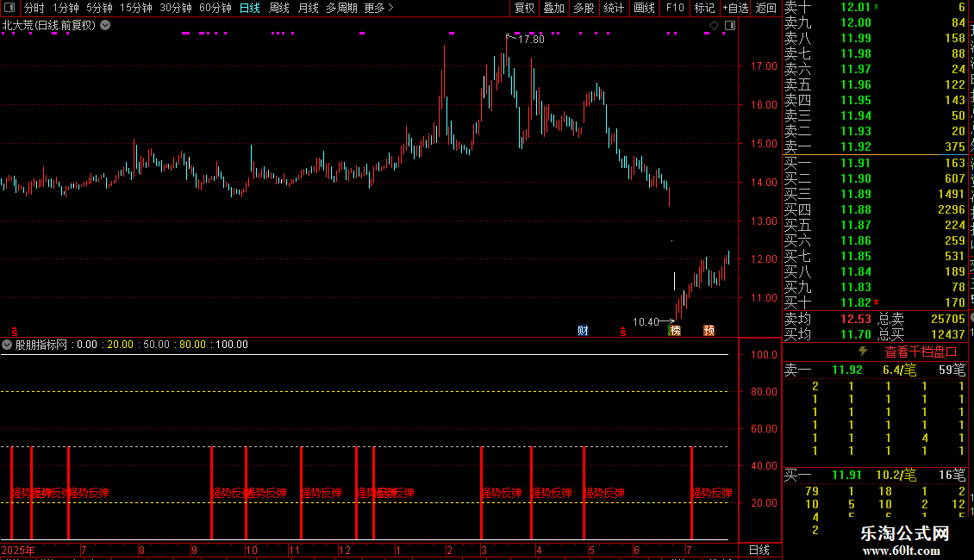
Task: Click the 卖一 price 11.92 in order book
Action: 855,146
